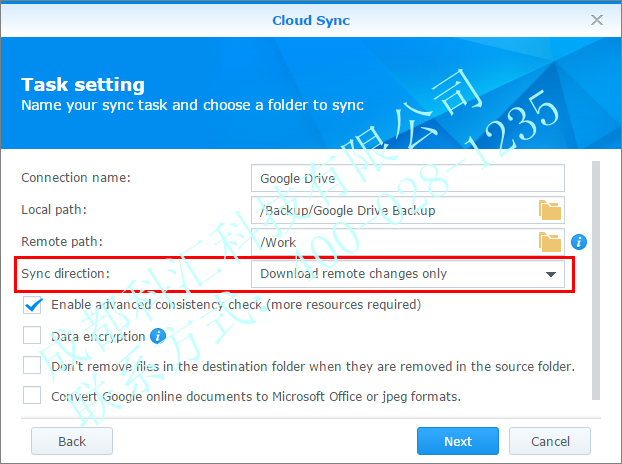Click the Cancel button

(550, 441)
